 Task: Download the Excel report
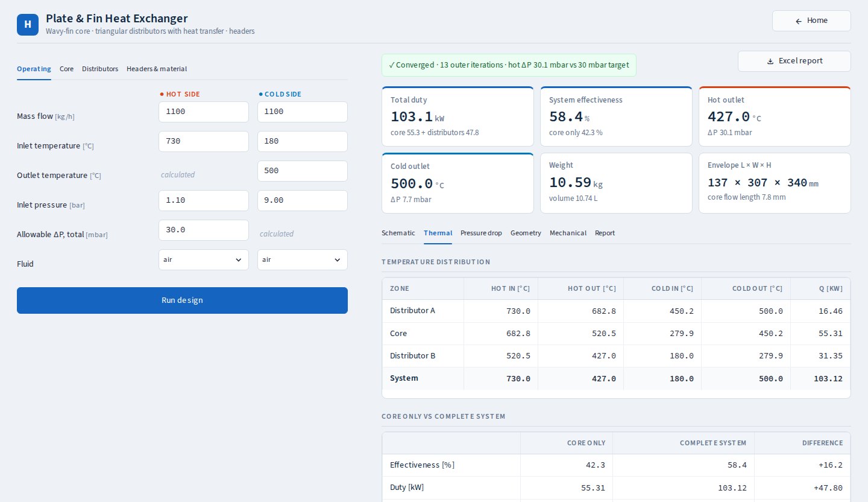pos(794,61)
